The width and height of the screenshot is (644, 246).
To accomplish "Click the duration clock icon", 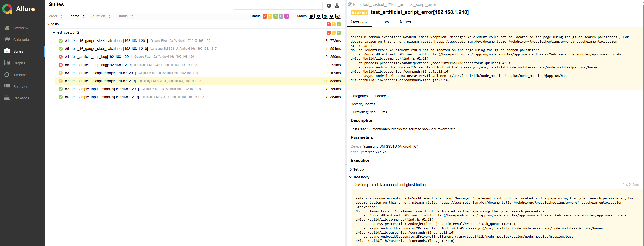I will tap(367, 112).
